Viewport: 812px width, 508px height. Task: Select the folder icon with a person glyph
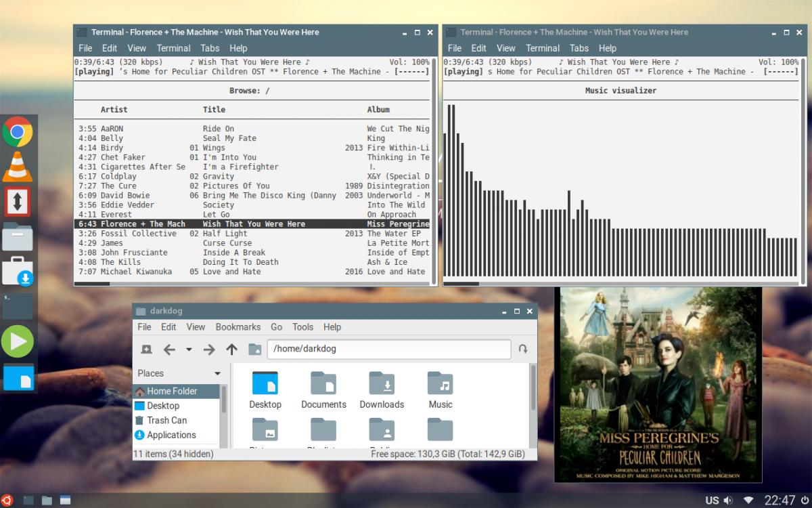[x=382, y=429]
